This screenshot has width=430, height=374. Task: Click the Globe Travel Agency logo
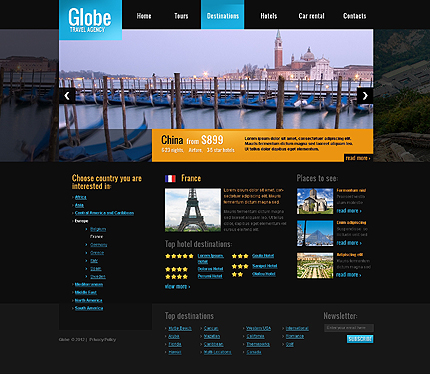pos(90,20)
